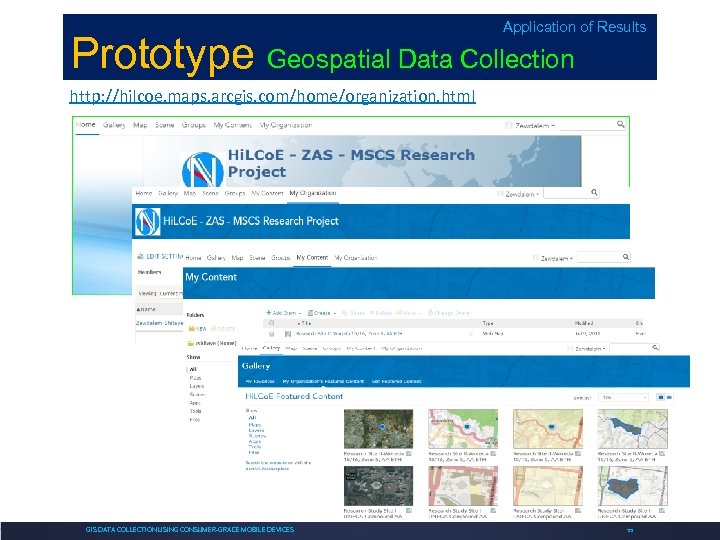Switch to the My Favorites gallery tab
Image resolution: width=720 pixels, height=540 pixels.
click(x=259, y=381)
